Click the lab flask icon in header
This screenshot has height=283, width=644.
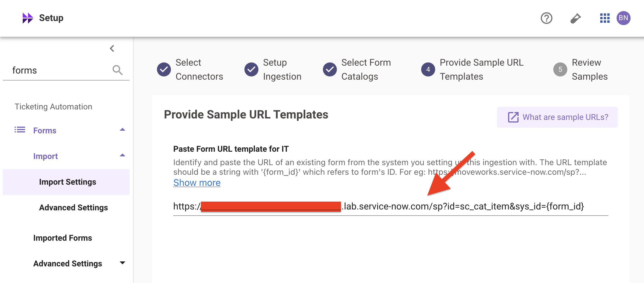(x=575, y=18)
